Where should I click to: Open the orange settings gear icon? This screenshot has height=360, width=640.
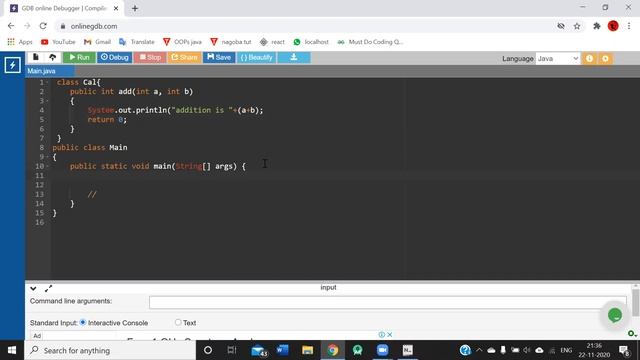click(605, 58)
